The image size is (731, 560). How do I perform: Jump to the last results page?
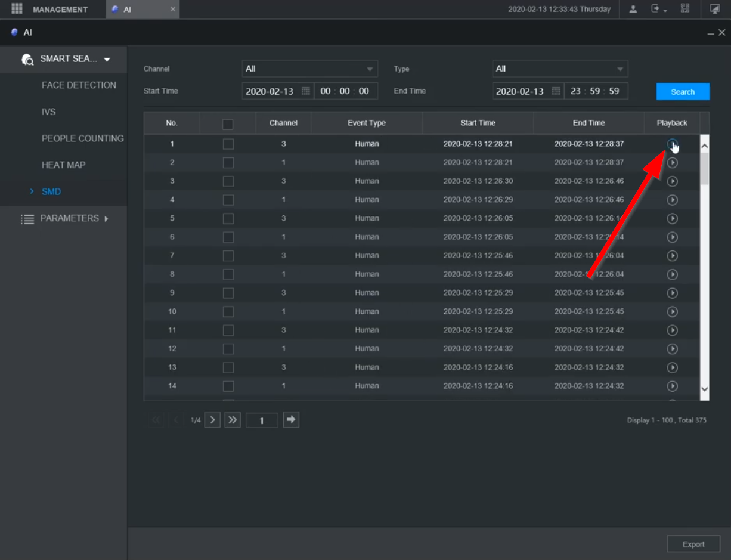click(x=233, y=420)
